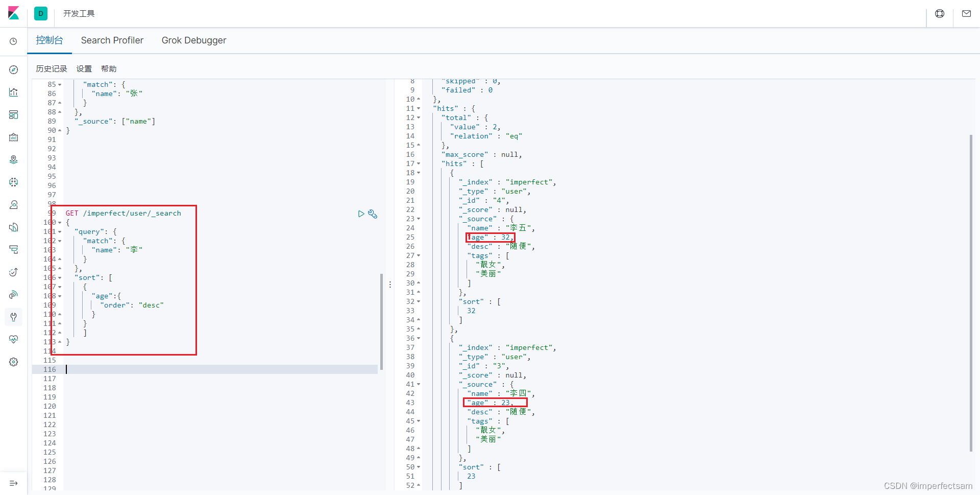980x495 pixels.
Task: Open Maps icon in sidebar
Action: tap(14, 159)
